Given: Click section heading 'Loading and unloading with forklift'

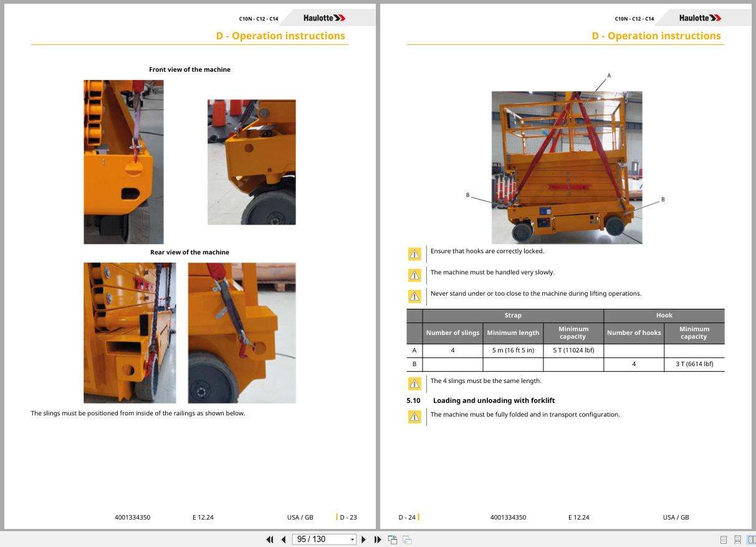Looking at the screenshot, I should pos(494,400).
